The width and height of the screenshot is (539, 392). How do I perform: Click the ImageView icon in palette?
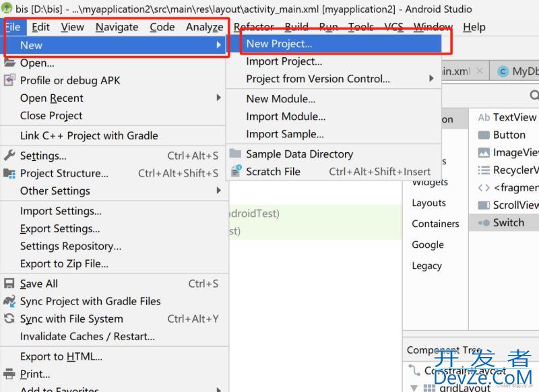click(484, 152)
